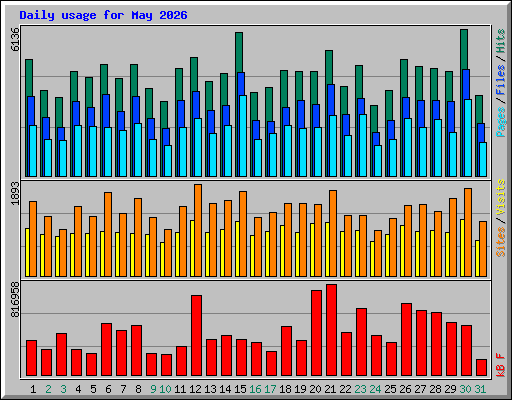Click the KB F legend label
Viewport: 512px width, 400px height.
click(500, 365)
